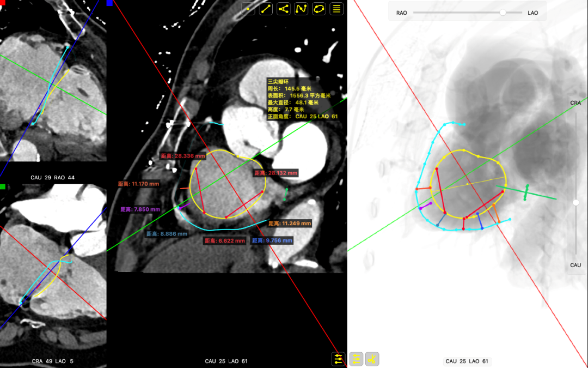
Task: Click 'CAU 25 LAO 61' label under center CT view
Action: point(226,361)
